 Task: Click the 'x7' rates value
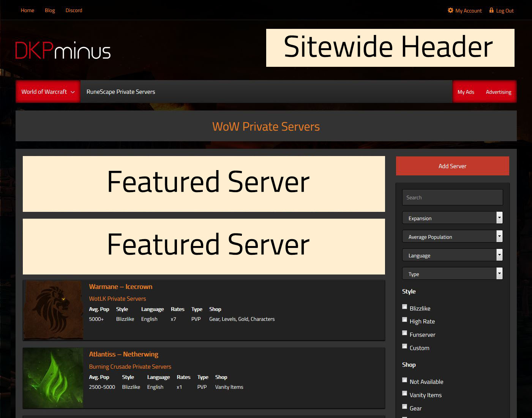click(173, 319)
